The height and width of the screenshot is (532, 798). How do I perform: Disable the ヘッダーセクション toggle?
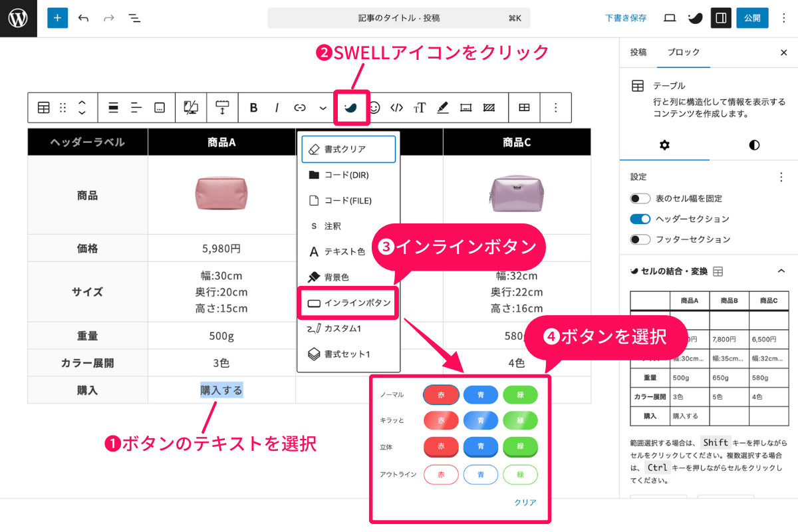click(640, 218)
